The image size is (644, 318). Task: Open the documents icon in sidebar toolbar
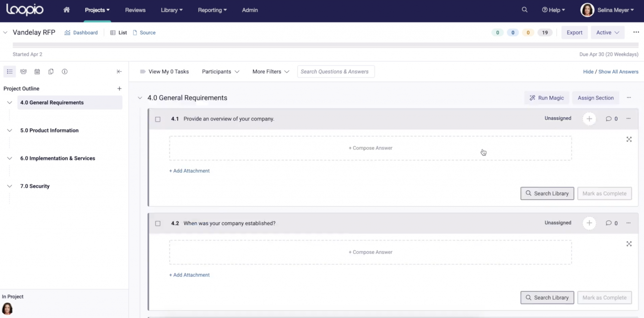coord(51,72)
